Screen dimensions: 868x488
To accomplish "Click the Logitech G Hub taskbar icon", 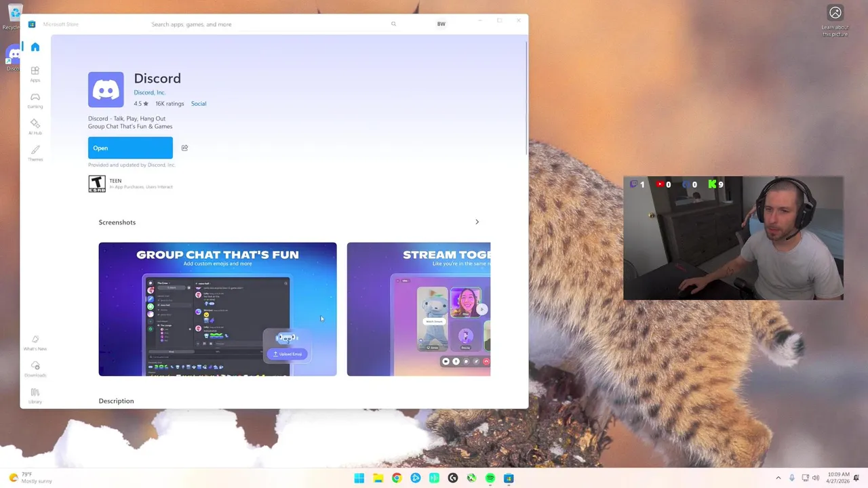I will (452, 478).
